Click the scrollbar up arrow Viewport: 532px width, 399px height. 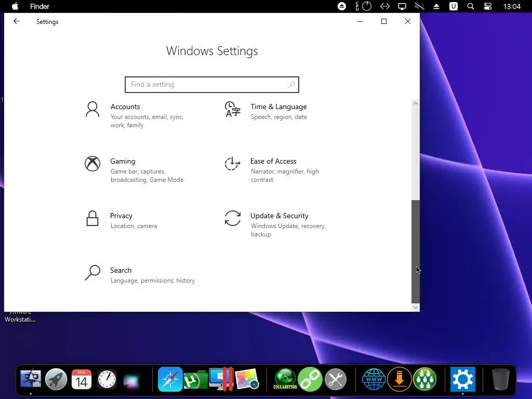point(415,103)
